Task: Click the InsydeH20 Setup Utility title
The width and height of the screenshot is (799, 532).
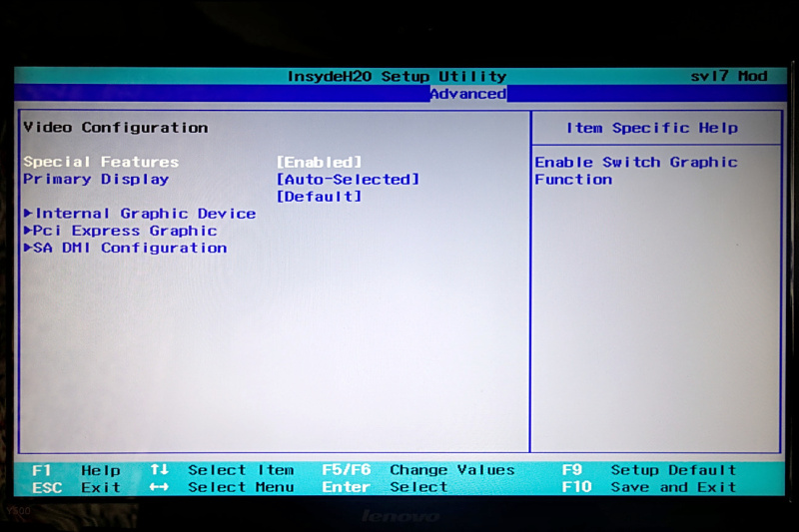Action: click(x=397, y=76)
